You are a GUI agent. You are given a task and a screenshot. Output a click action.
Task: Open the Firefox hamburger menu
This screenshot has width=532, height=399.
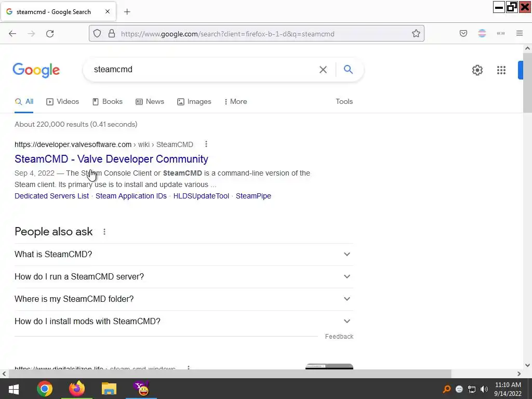520,33
